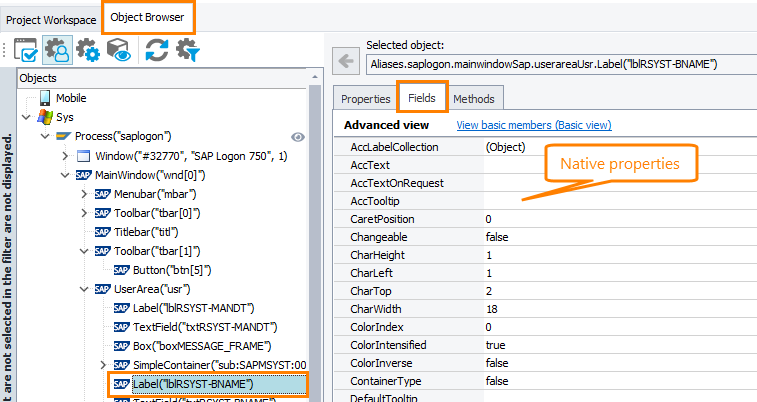Click the double gears toolbar icon

88,50
